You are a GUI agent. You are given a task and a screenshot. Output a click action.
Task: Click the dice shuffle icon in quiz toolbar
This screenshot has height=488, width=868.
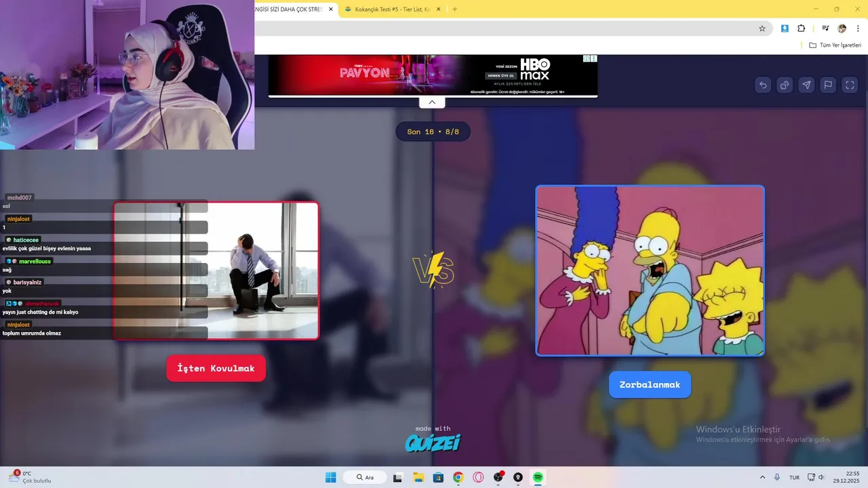[785, 85]
